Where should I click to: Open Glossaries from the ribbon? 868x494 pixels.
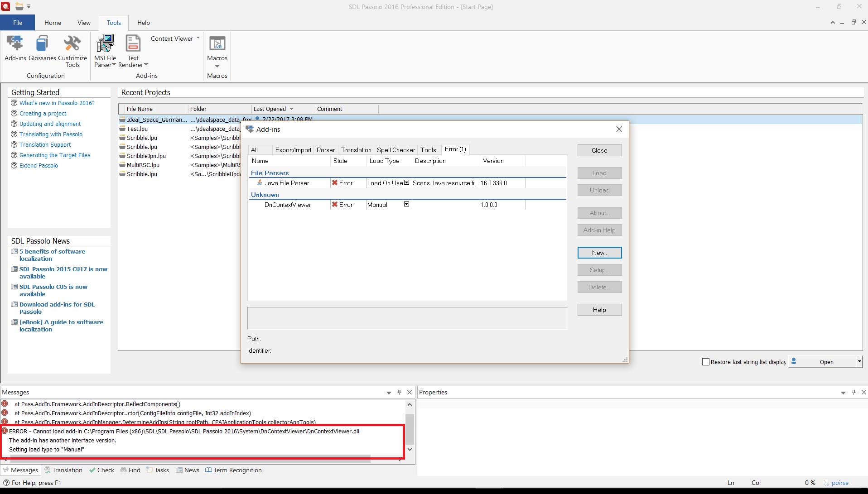(x=42, y=43)
